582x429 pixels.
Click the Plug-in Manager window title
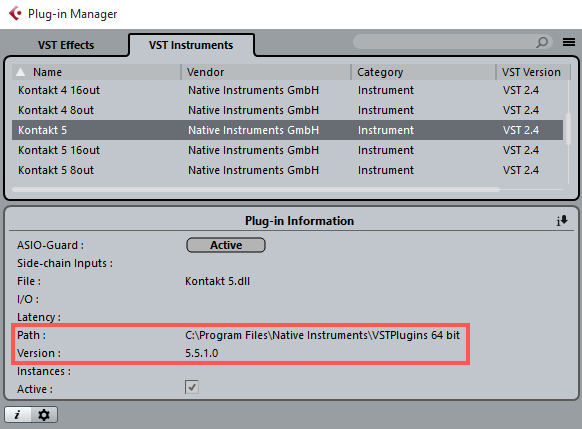click(x=73, y=14)
